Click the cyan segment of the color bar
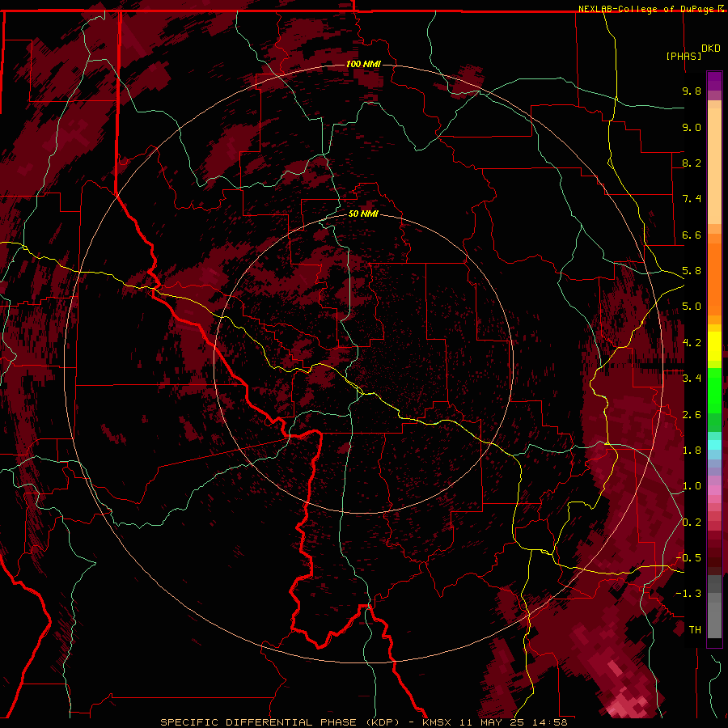The image size is (728, 728). click(x=714, y=445)
